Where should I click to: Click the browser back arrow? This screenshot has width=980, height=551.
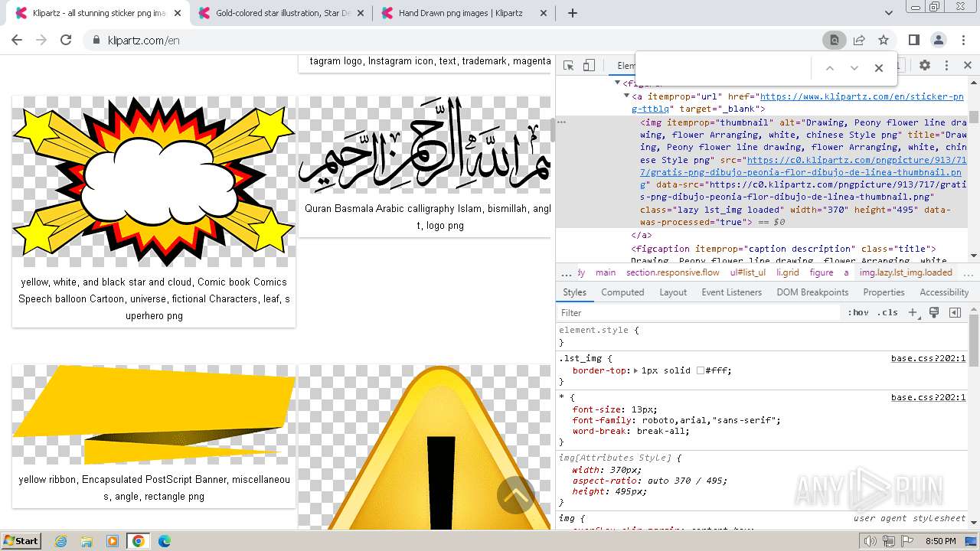tap(17, 40)
